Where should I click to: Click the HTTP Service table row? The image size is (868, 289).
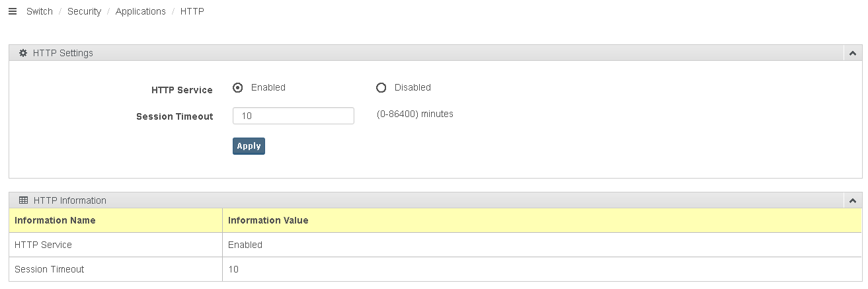click(43, 245)
